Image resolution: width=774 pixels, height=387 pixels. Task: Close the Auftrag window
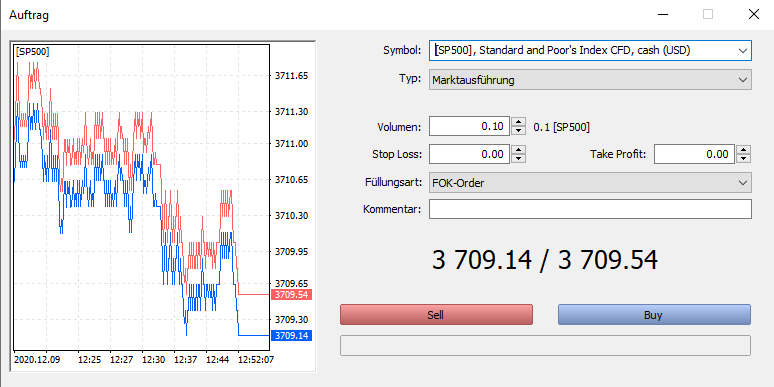pos(753,14)
